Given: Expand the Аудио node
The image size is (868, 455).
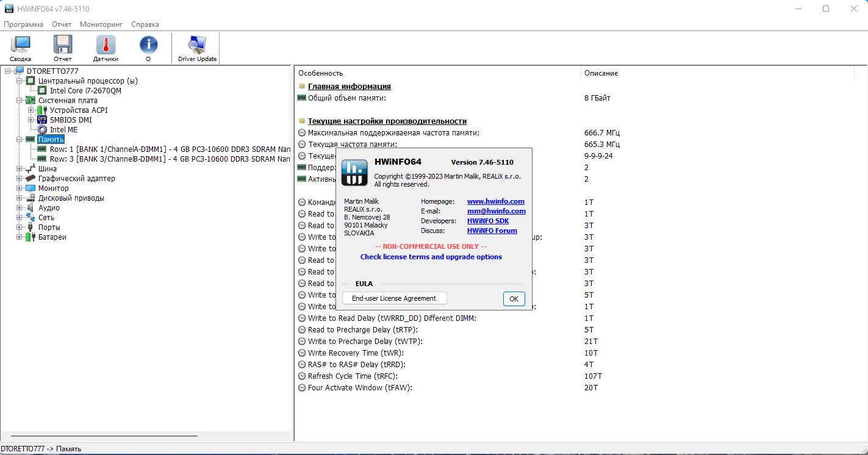Looking at the screenshot, I should 20,207.
